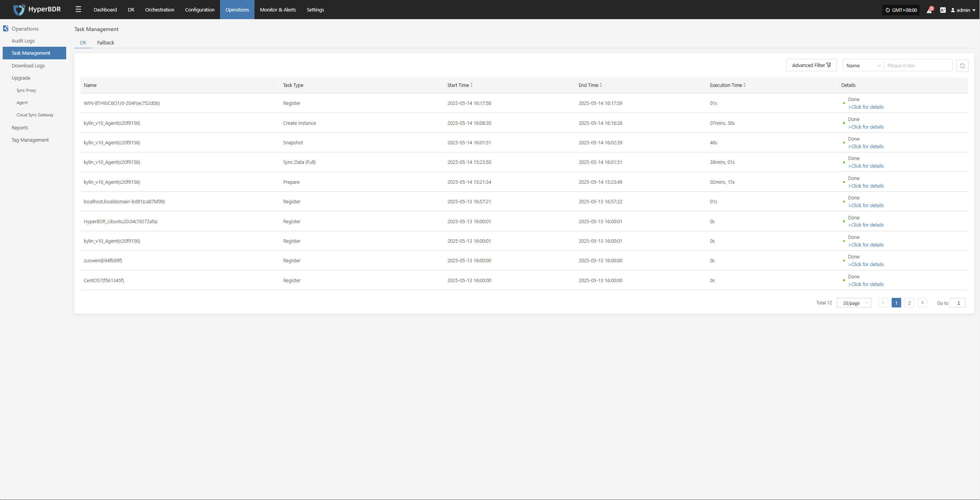This screenshot has width=980, height=500.
Task: Click zuowen(b94fb99f) name cell
Action: coord(103,260)
